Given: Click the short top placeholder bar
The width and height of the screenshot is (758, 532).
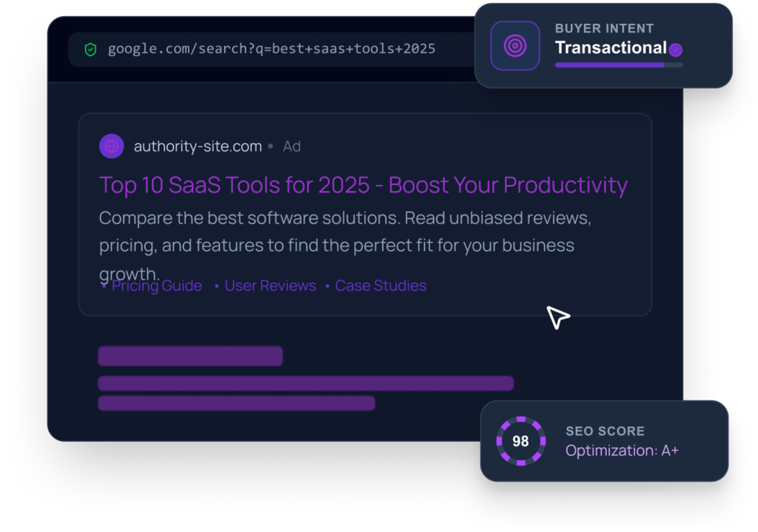Looking at the screenshot, I should pos(190,356).
